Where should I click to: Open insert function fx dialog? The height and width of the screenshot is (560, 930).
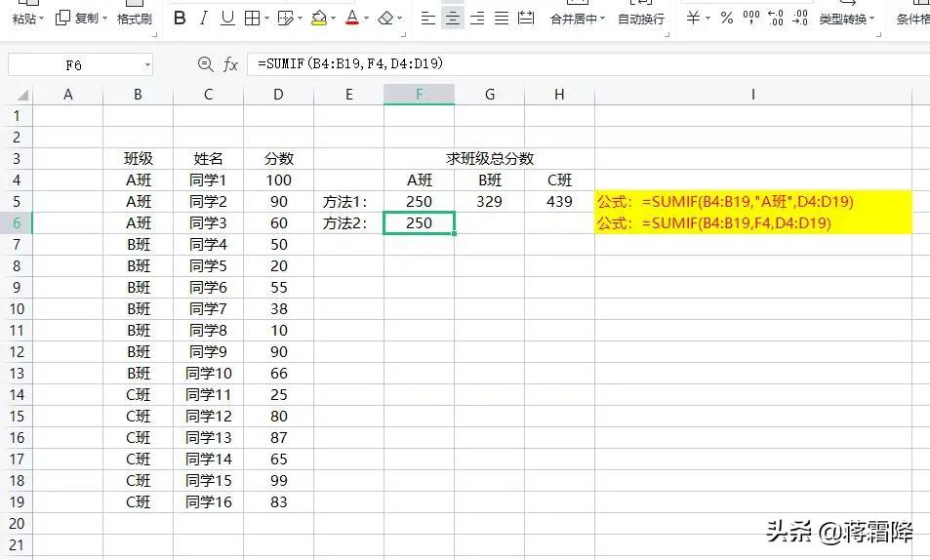[x=230, y=64]
